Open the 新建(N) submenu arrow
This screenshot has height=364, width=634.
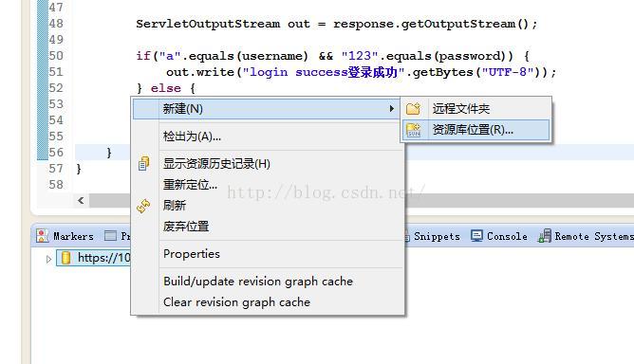[x=391, y=109]
